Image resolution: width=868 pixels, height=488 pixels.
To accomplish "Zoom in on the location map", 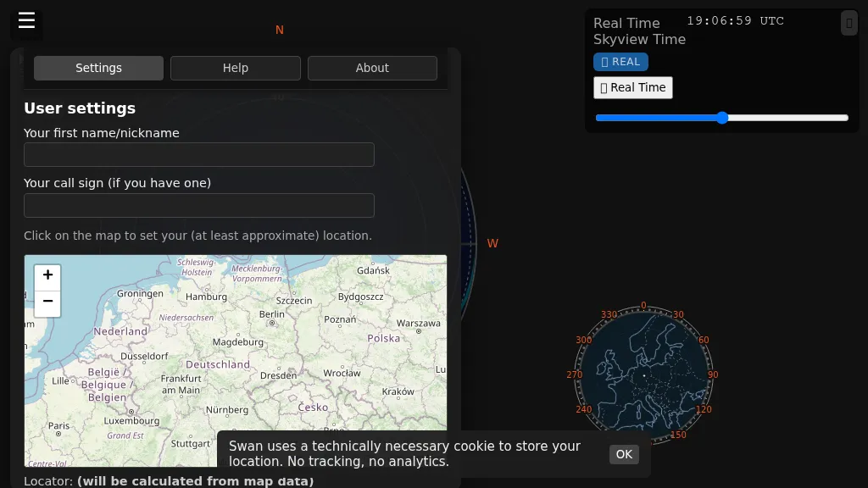I will pos(47,275).
